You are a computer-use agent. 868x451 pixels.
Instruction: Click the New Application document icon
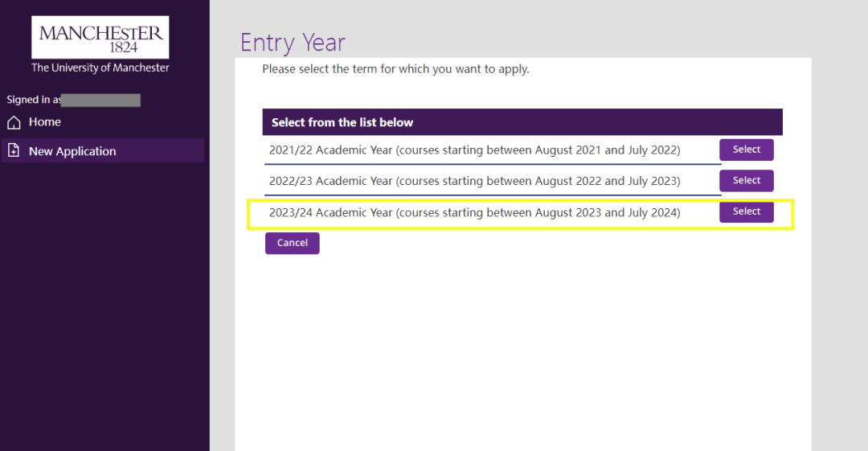(14, 150)
